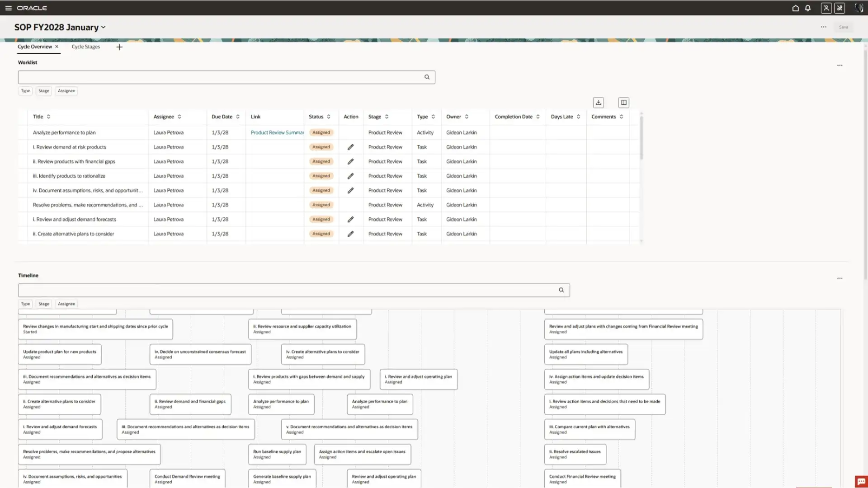This screenshot has width=868, height=488.
Task: Toggle the Worklist Assignee filter chip
Action: 66,91
